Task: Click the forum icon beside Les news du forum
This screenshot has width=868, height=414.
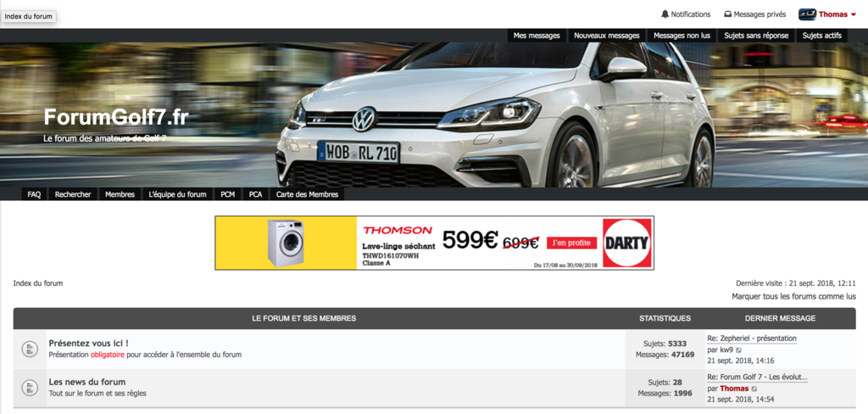Action: point(29,388)
